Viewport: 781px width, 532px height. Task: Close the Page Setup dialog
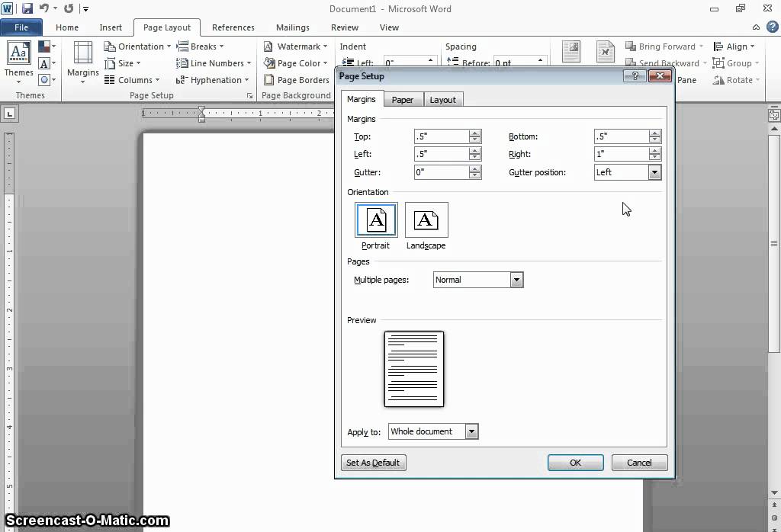(660, 75)
